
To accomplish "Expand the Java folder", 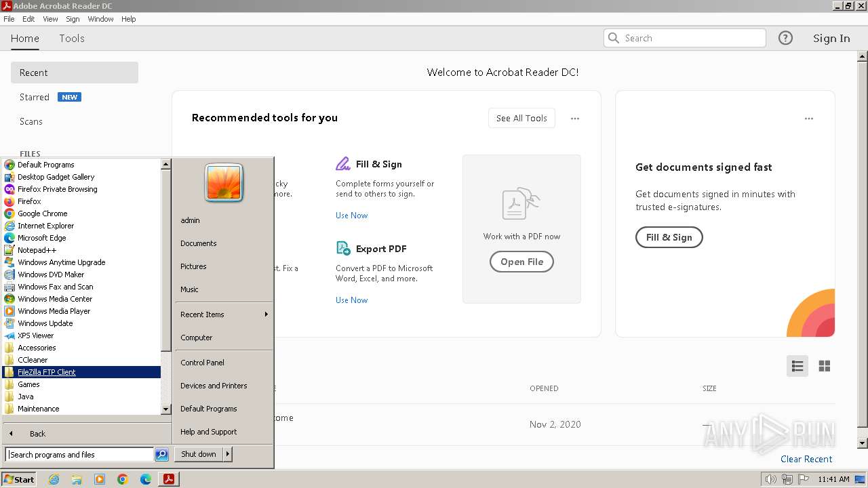I will pos(25,396).
